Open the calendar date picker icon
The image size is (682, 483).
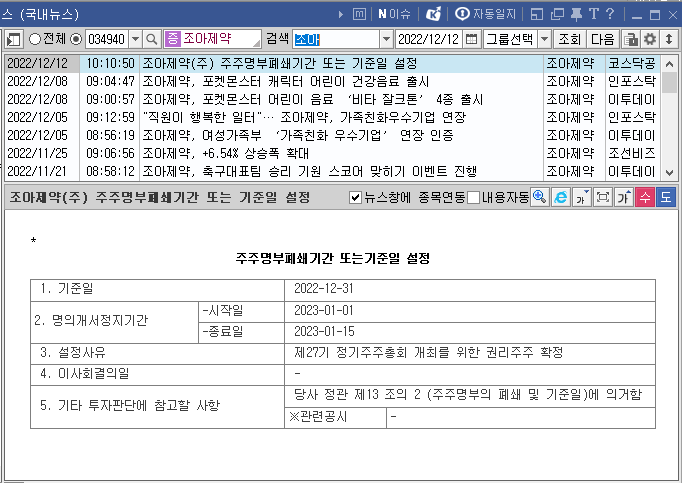[471, 40]
